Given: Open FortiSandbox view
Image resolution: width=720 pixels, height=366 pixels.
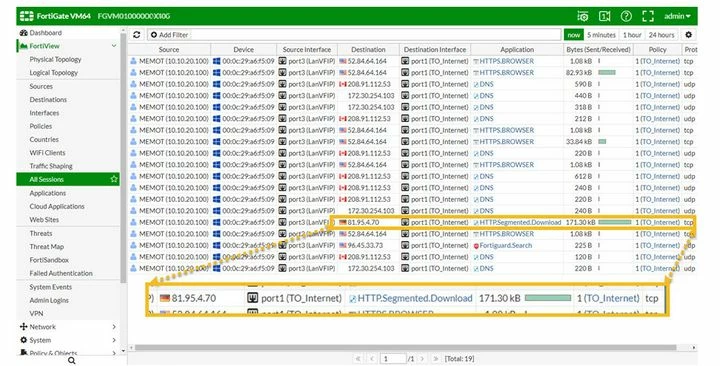Looking at the screenshot, I should 49,260.
